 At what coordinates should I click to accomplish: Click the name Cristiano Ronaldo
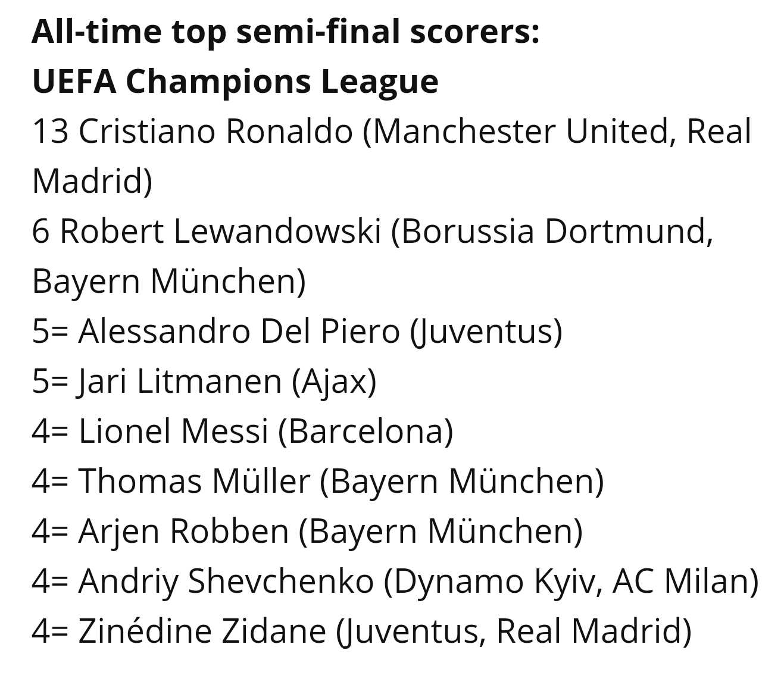point(215,132)
